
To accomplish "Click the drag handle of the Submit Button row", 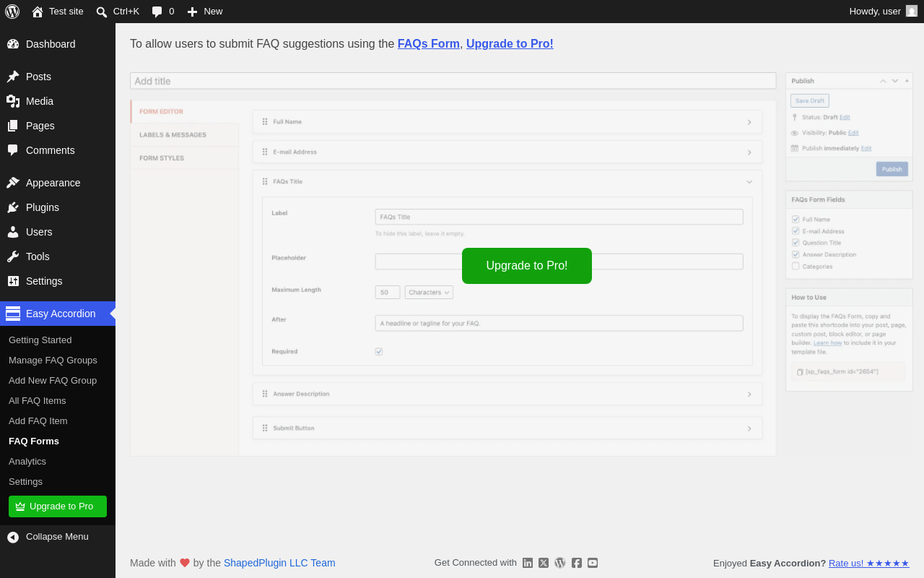I will (x=265, y=428).
